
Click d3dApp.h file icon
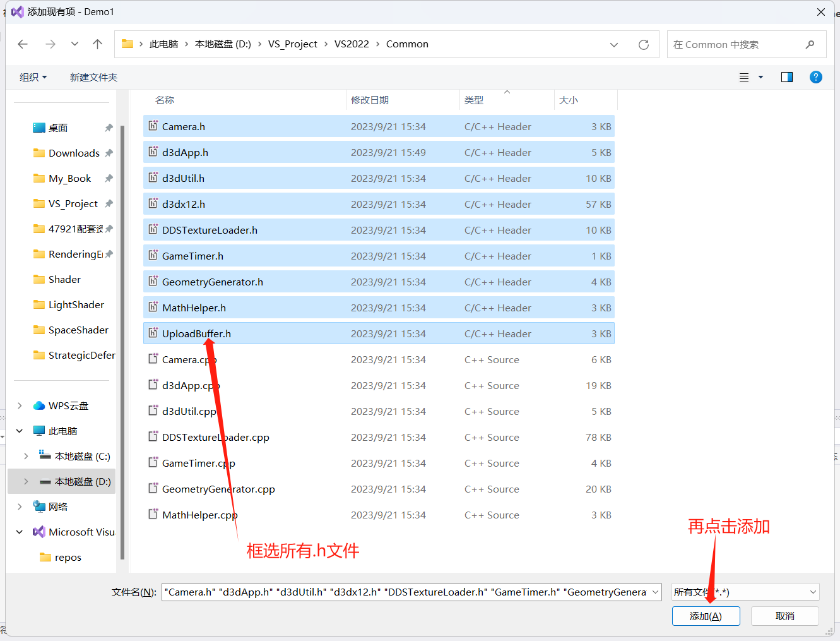tap(153, 152)
